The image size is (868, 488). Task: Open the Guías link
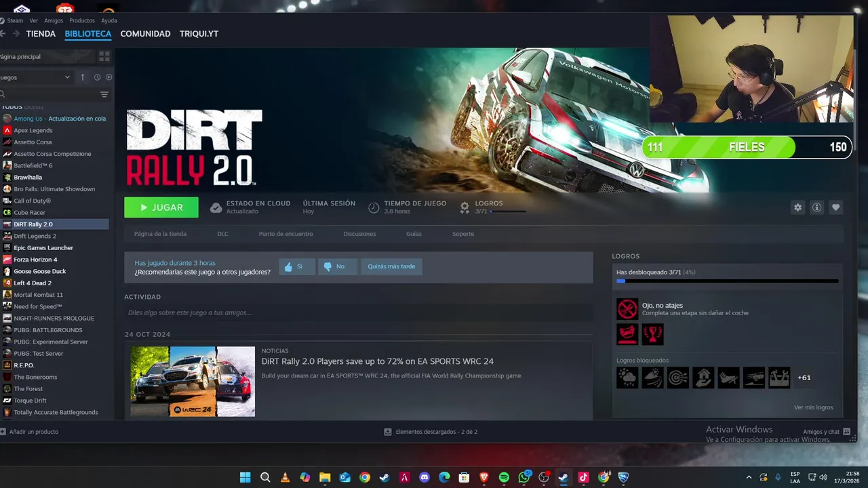[414, 234]
